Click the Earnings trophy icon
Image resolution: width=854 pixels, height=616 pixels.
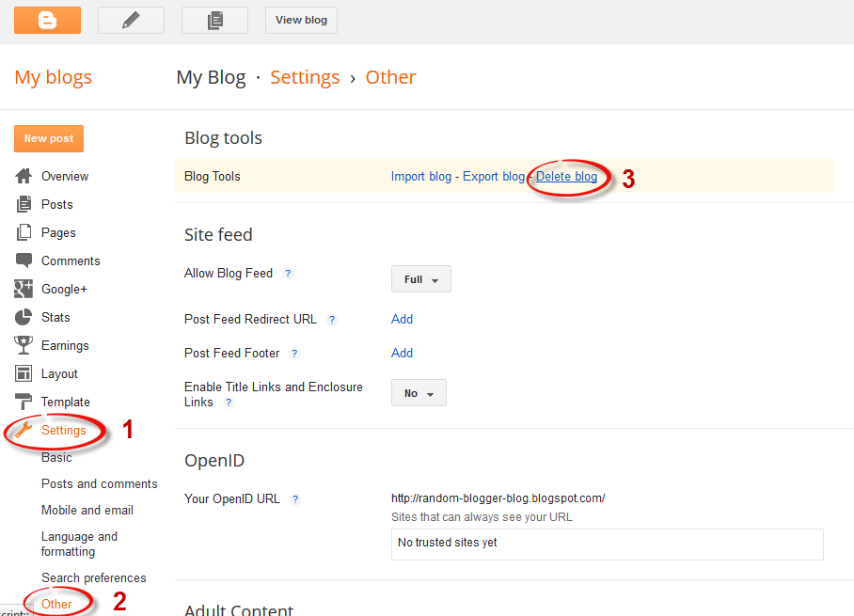(x=24, y=345)
